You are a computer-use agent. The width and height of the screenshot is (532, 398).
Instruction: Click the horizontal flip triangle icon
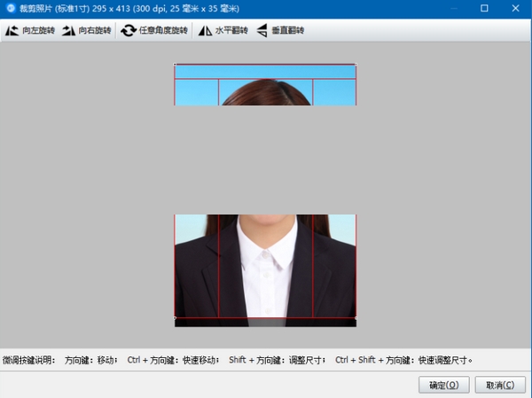[206, 30]
